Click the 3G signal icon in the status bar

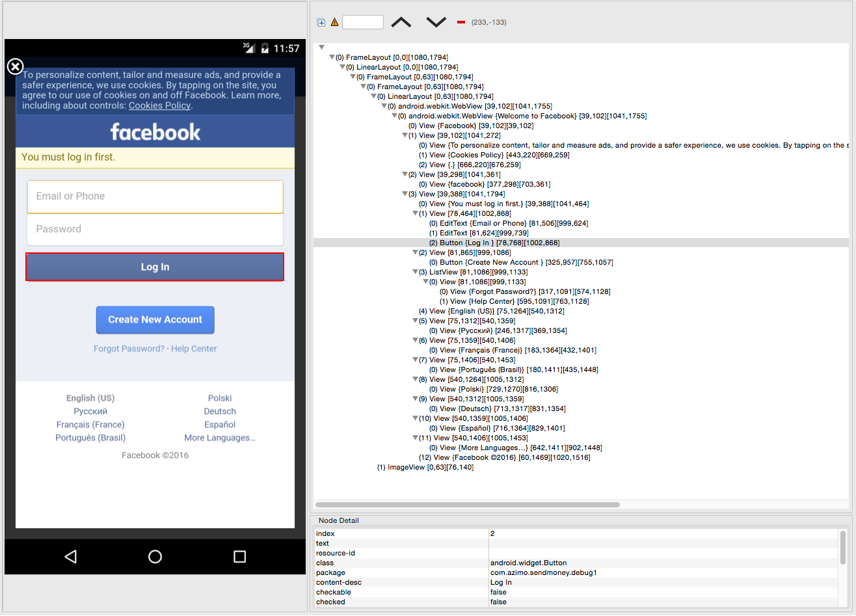coord(248,47)
